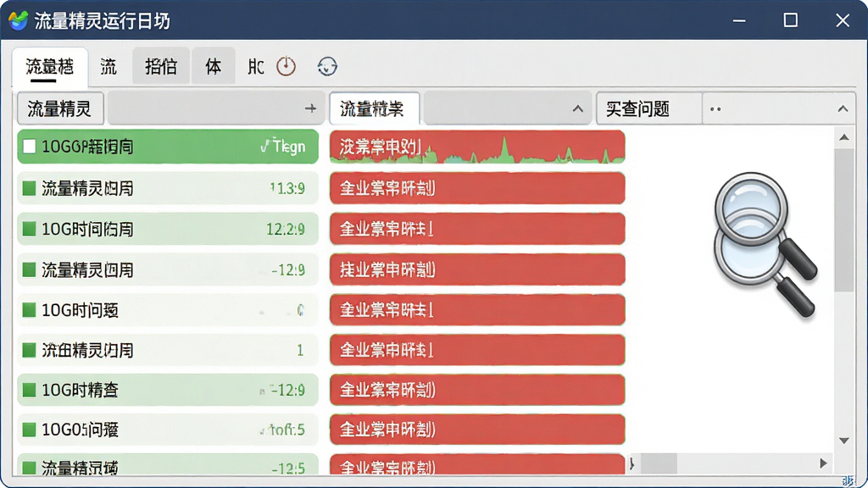
Task: Click the Tlegn label in top green row
Action: tap(283, 146)
